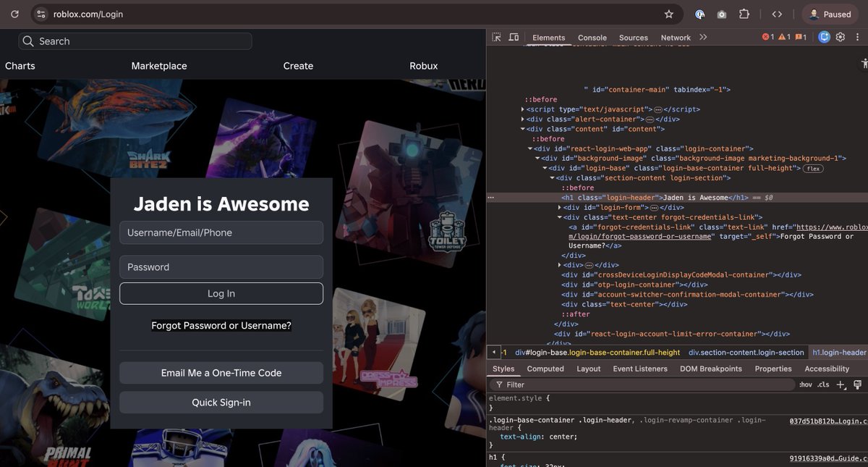Image resolution: width=868 pixels, height=467 pixels.
Task: Click Email Me a One-Time Code
Action: (x=221, y=373)
